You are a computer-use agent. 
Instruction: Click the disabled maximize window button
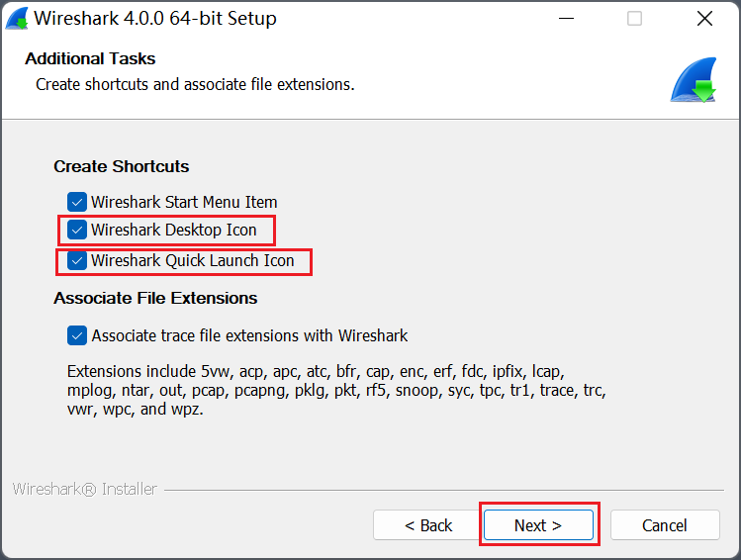click(x=634, y=19)
